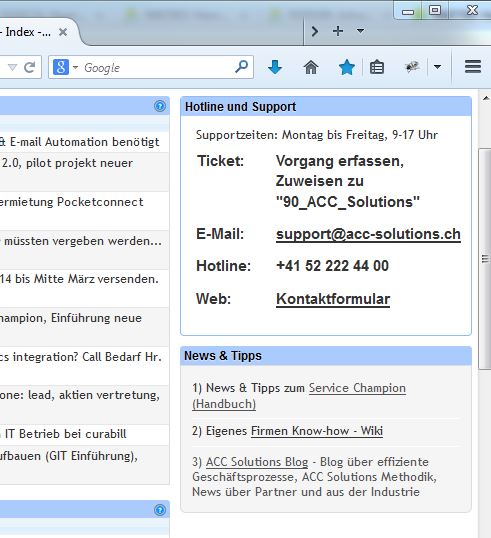Screen dimensions: 491x538
Task: Click row 'müssten vergeben werden...'
Action: (84, 250)
